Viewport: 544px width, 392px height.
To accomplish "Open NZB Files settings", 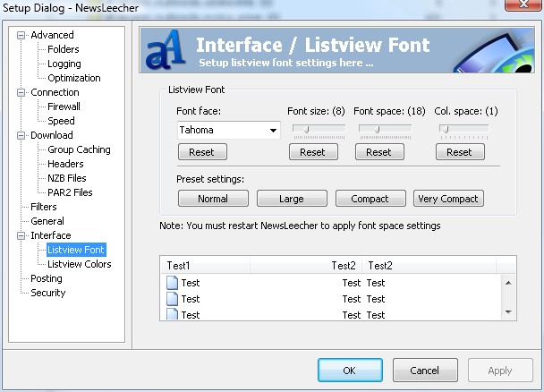I will pyautogui.click(x=67, y=178).
